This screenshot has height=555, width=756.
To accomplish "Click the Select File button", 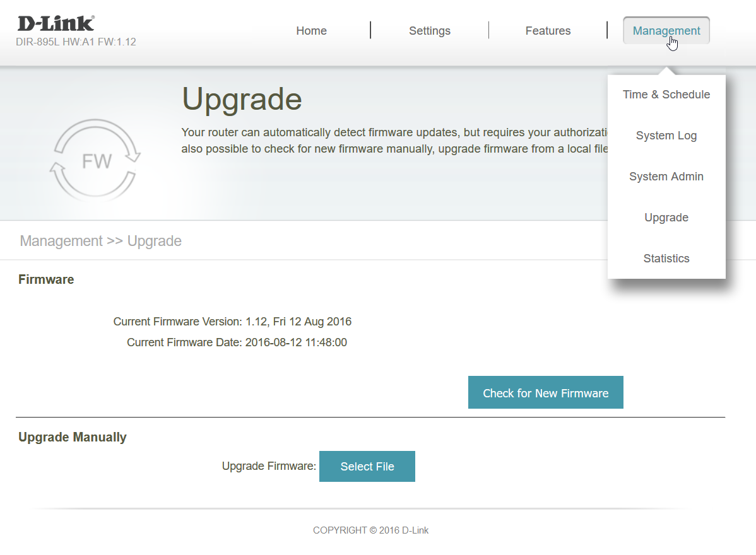I will click(x=367, y=467).
